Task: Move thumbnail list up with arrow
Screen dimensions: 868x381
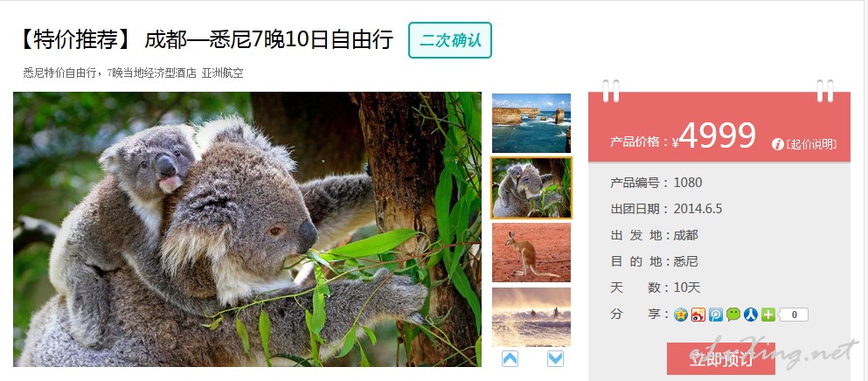Action: tap(510, 359)
